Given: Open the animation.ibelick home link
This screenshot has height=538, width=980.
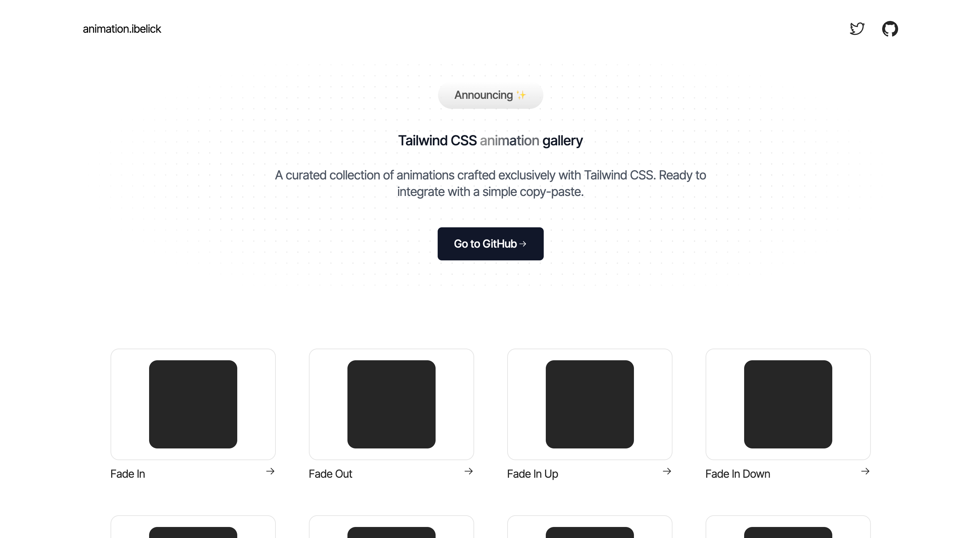Looking at the screenshot, I should coord(122,29).
